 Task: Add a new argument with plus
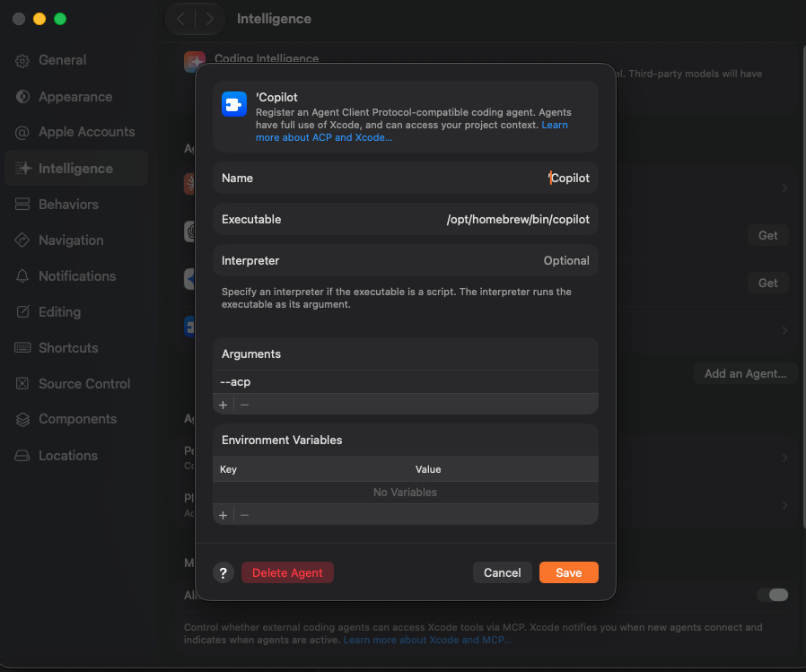(x=223, y=405)
